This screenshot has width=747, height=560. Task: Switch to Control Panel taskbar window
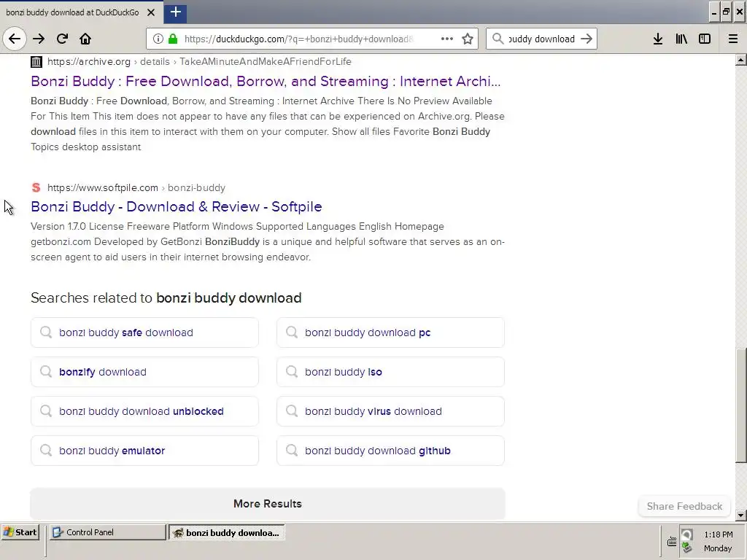pyautogui.click(x=108, y=532)
